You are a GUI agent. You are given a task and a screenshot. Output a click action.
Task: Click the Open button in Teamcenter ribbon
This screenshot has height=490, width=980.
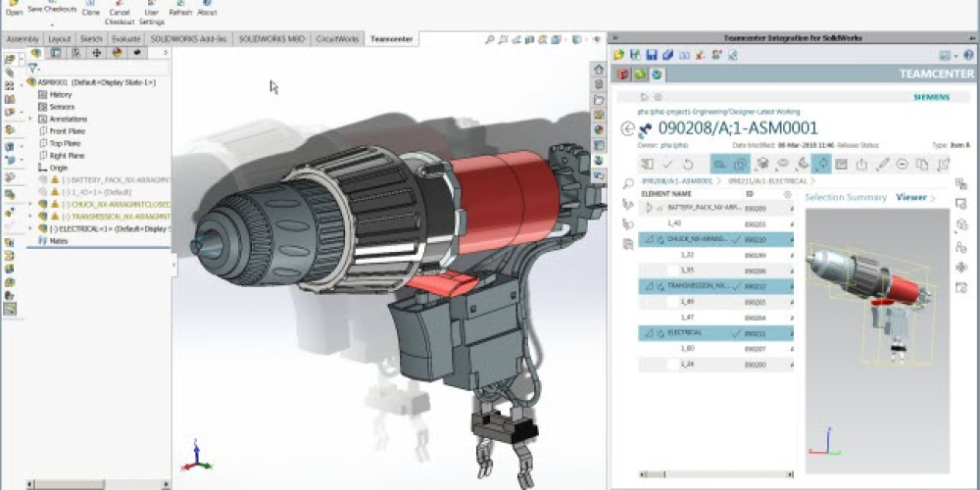(14, 9)
